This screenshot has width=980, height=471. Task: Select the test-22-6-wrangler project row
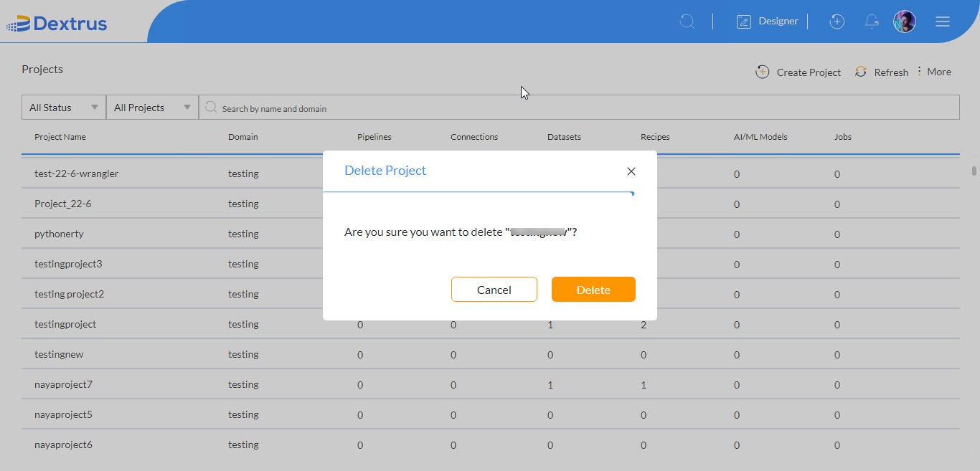[491, 173]
